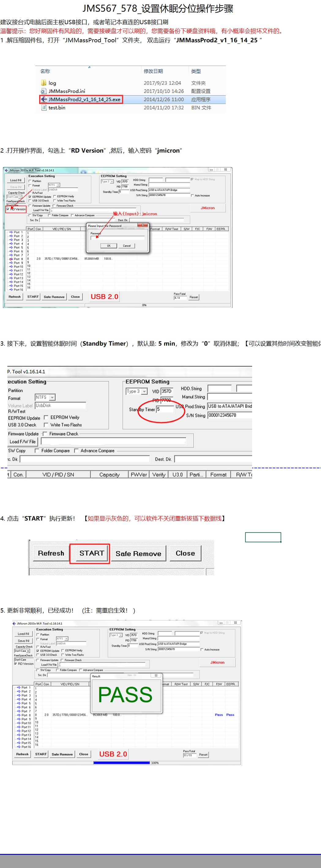Click Port 5 USB icon in password-dialog window
This screenshot has height=868, width=321.
[x=11, y=248]
